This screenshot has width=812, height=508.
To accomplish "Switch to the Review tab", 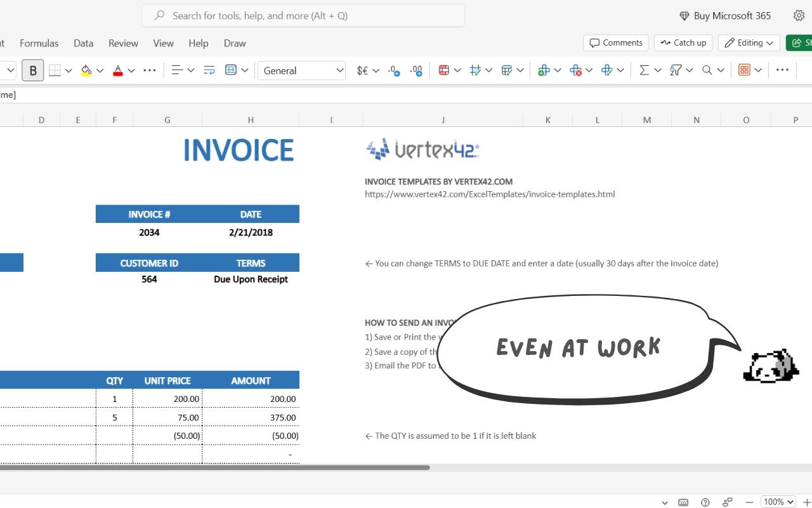I will point(123,43).
